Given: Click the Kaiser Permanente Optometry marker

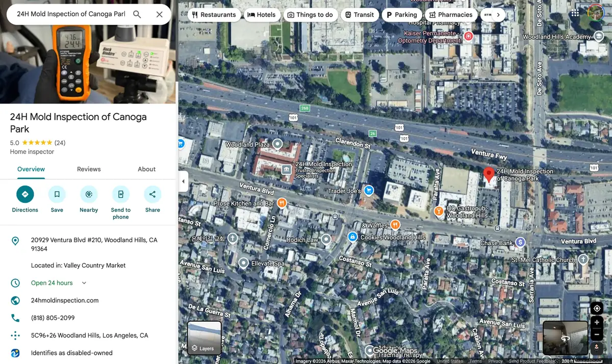Looking at the screenshot, I should (x=468, y=36).
